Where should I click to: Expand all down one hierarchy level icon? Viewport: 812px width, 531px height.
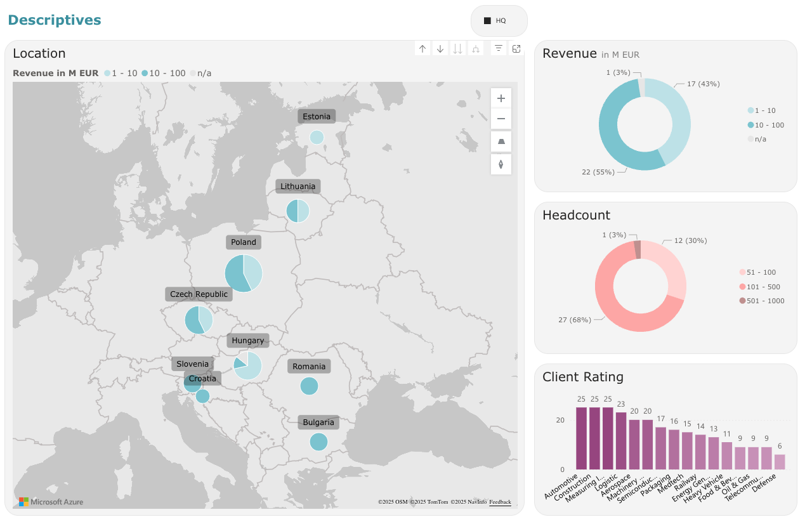pos(476,49)
